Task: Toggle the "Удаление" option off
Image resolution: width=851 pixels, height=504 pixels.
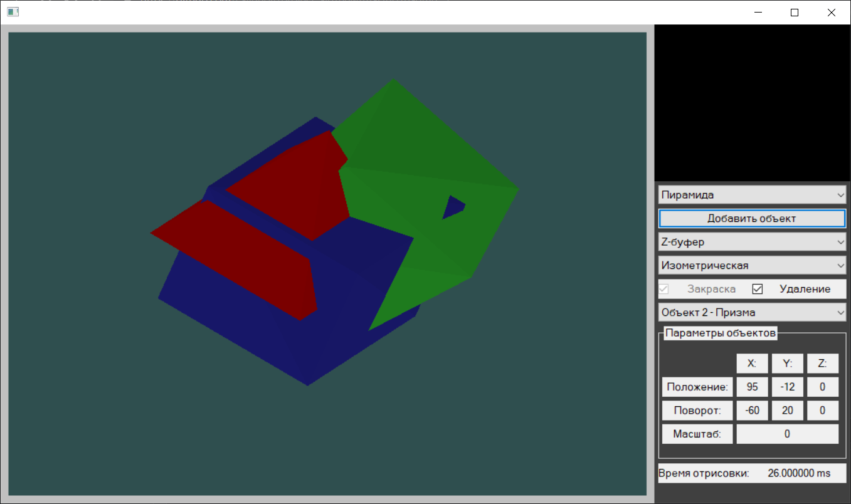Action: pos(758,288)
